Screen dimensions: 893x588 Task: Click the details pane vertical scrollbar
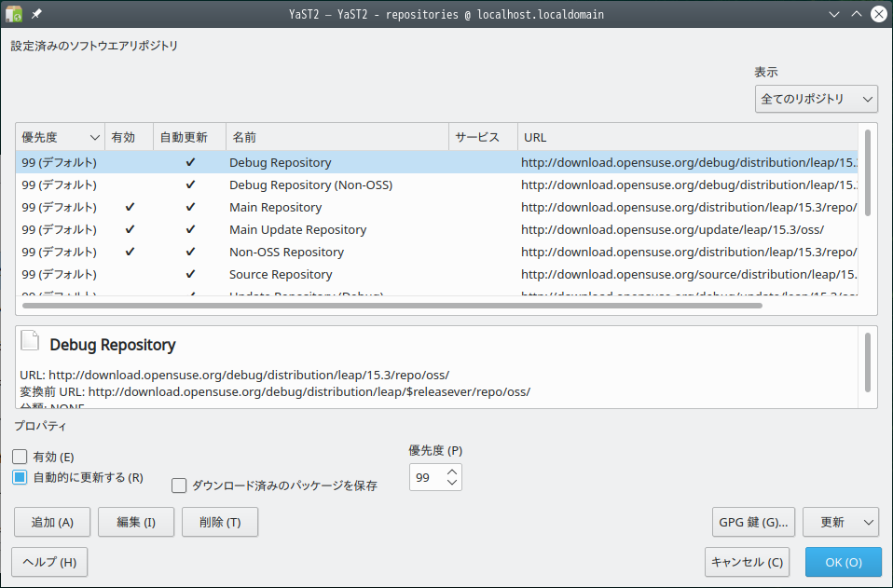(868, 362)
